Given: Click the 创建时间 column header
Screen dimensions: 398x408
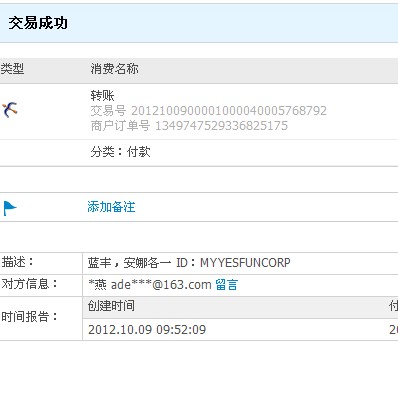Looking at the screenshot, I should pyautogui.click(x=111, y=306).
